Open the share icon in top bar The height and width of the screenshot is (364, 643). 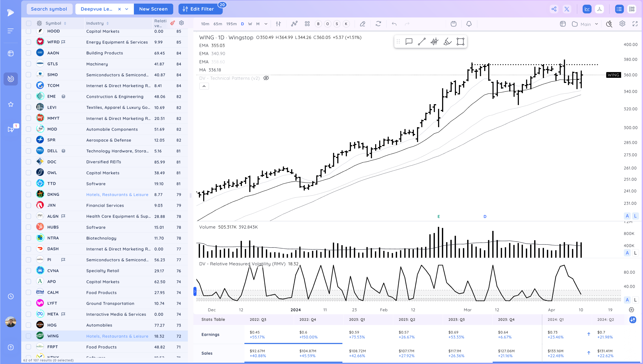point(554,9)
